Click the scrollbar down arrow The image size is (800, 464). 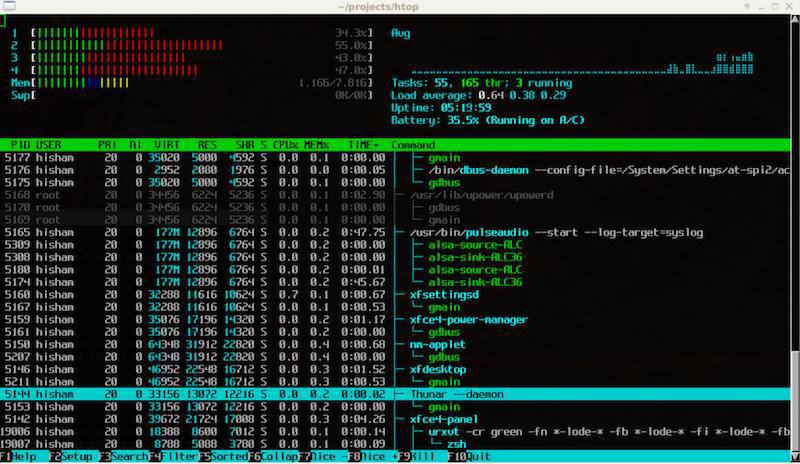[795, 457]
